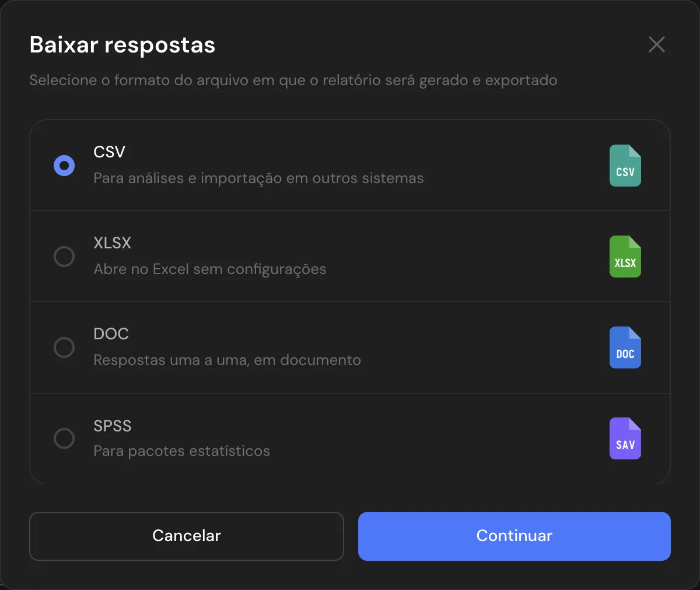Close the Baixar respostas dialog
Viewport: 700px width, 590px height.
pyautogui.click(x=657, y=44)
